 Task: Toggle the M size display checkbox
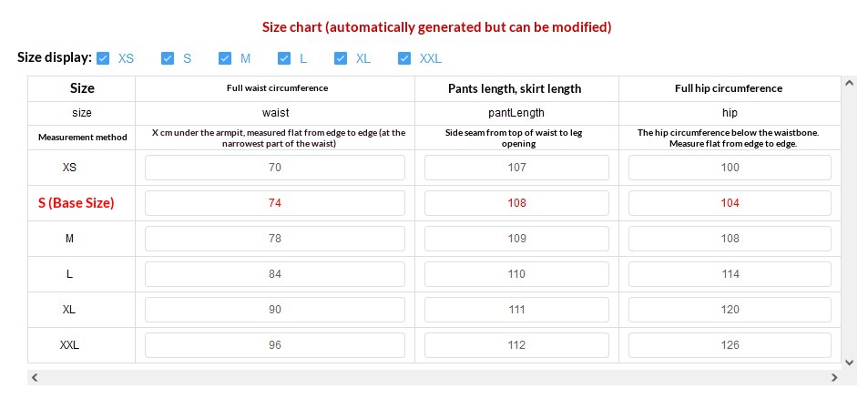click(x=225, y=58)
